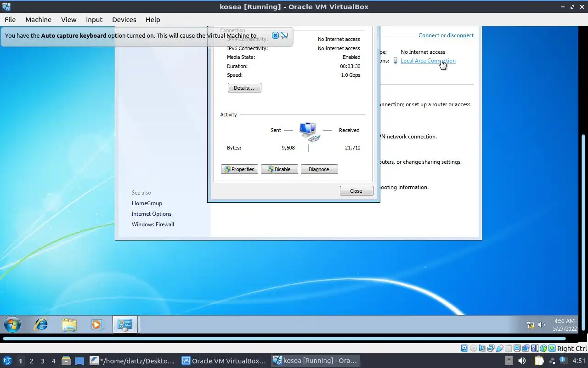
Task: Switch to Oracle VM VirtualBox Manager window
Action: point(224,361)
